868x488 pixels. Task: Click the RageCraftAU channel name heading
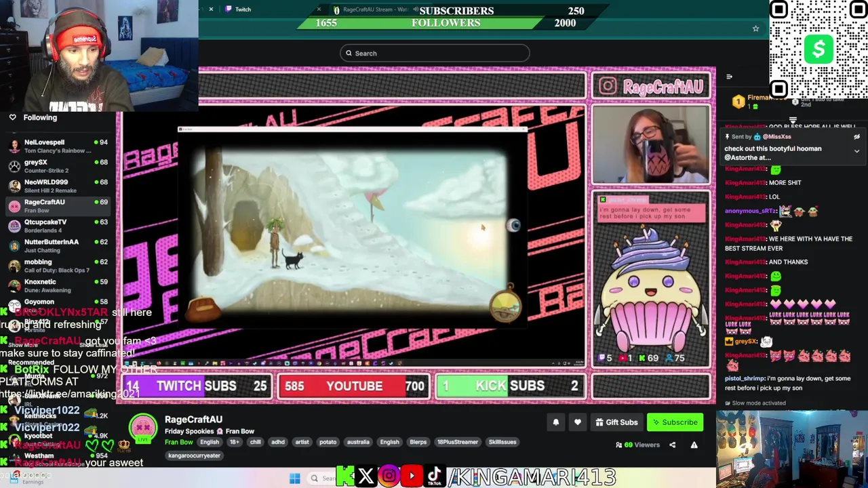point(193,420)
